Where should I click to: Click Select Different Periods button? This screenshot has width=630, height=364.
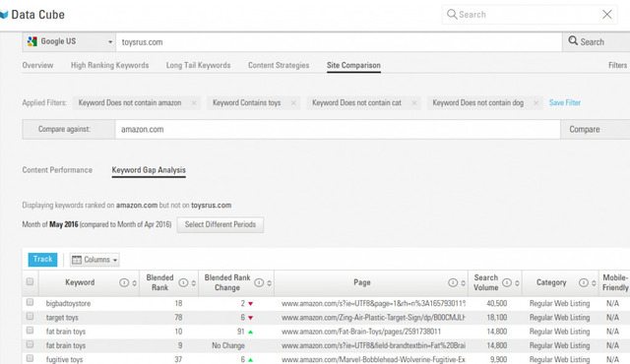pos(220,224)
